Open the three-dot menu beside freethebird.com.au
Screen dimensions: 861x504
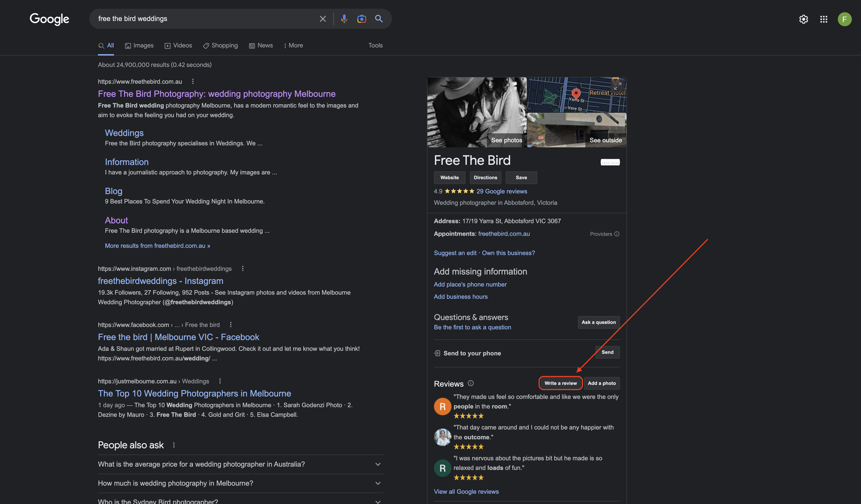click(x=193, y=81)
